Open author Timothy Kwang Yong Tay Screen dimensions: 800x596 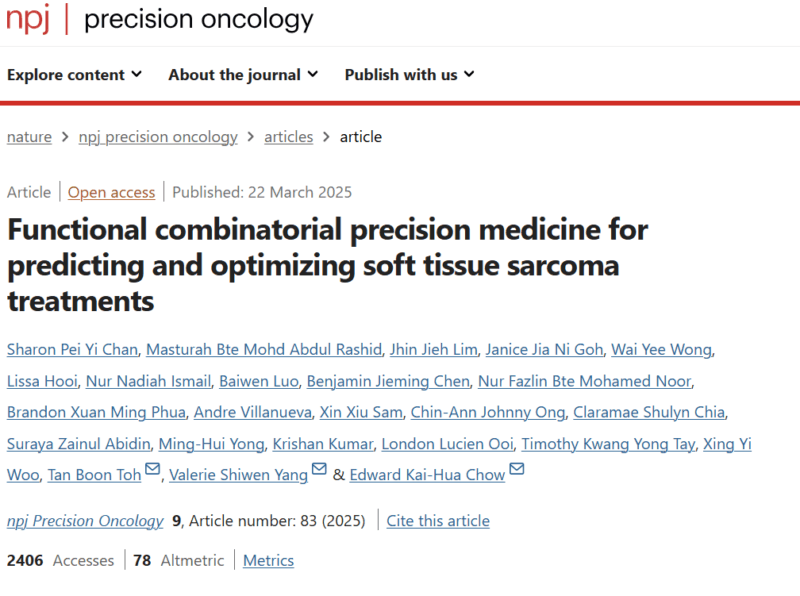(608, 444)
